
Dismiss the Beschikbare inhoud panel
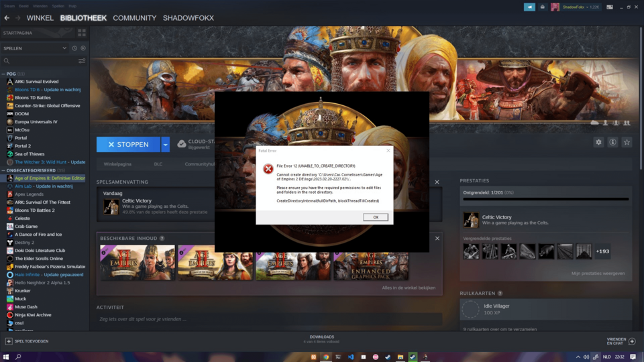pos(437,238)
